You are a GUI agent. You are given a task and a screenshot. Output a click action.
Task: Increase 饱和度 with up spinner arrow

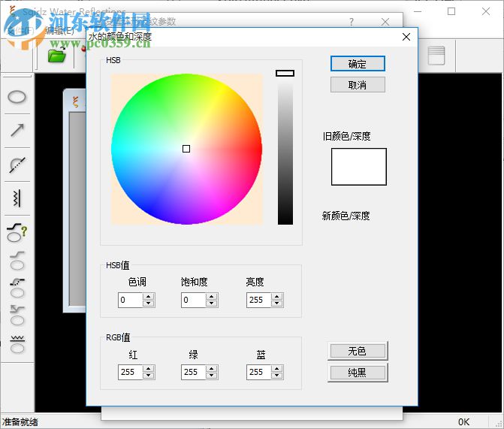[212, 297]
